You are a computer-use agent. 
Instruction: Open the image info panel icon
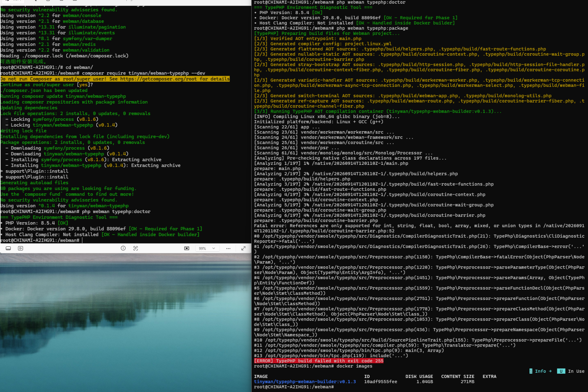click(123, 248)
